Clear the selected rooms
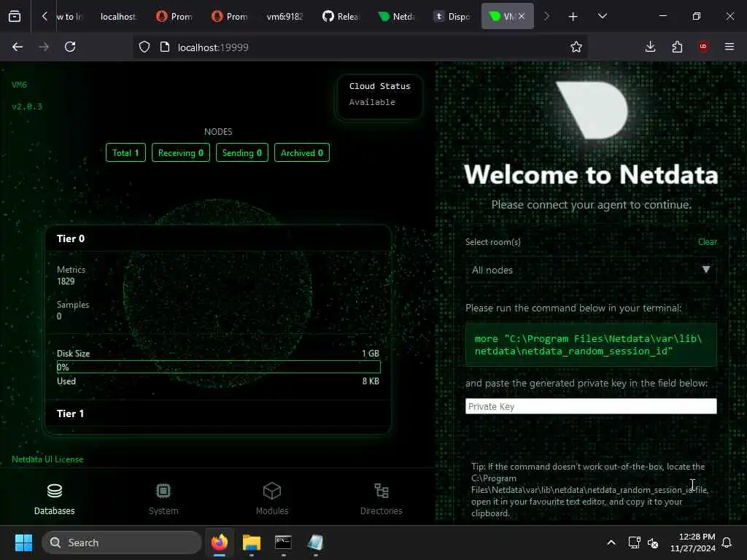Image resolution: width=747 pixels, height=560 pixels. coord(707,242)
